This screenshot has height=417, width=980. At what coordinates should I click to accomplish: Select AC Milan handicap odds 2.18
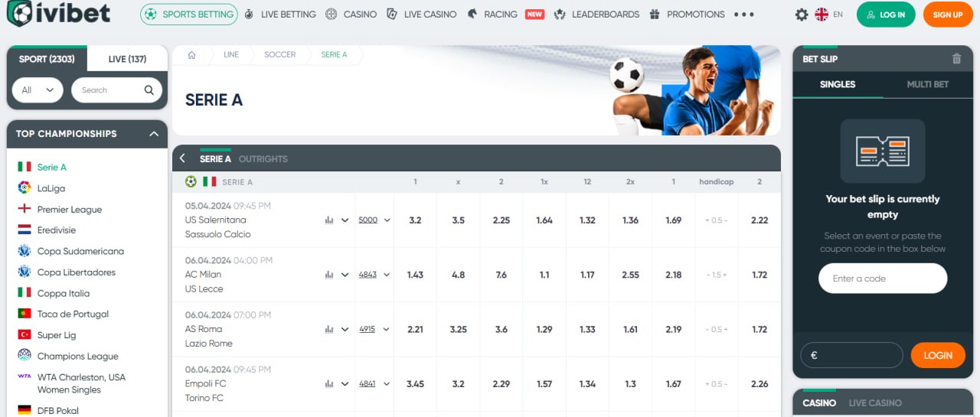click(x=674, y=275)
